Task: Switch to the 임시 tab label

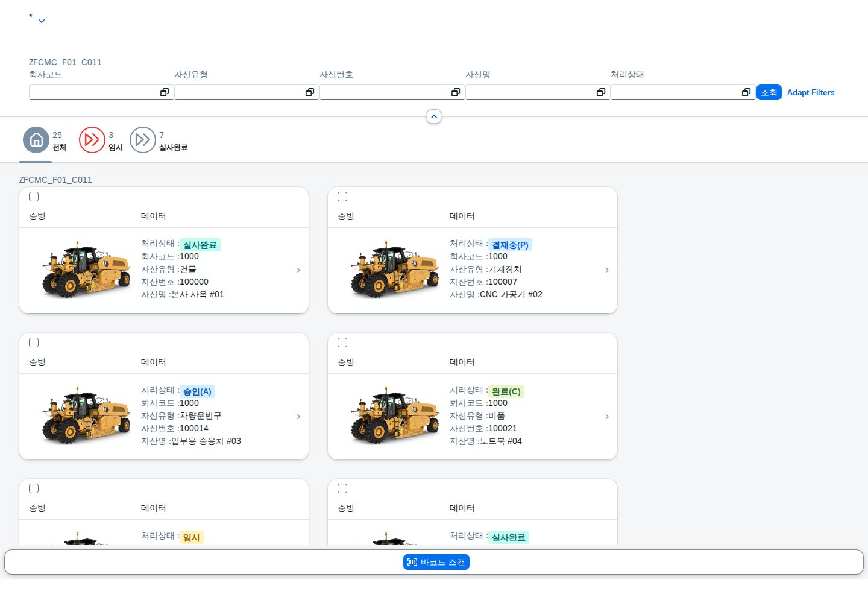Action: [116, 147]
